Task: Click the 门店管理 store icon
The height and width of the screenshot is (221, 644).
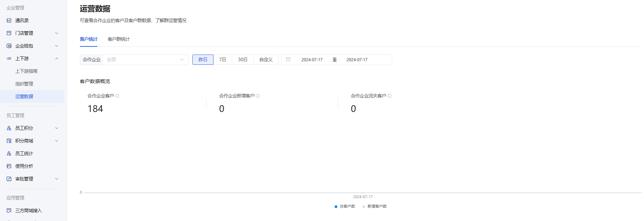Action: pos(9,33)
